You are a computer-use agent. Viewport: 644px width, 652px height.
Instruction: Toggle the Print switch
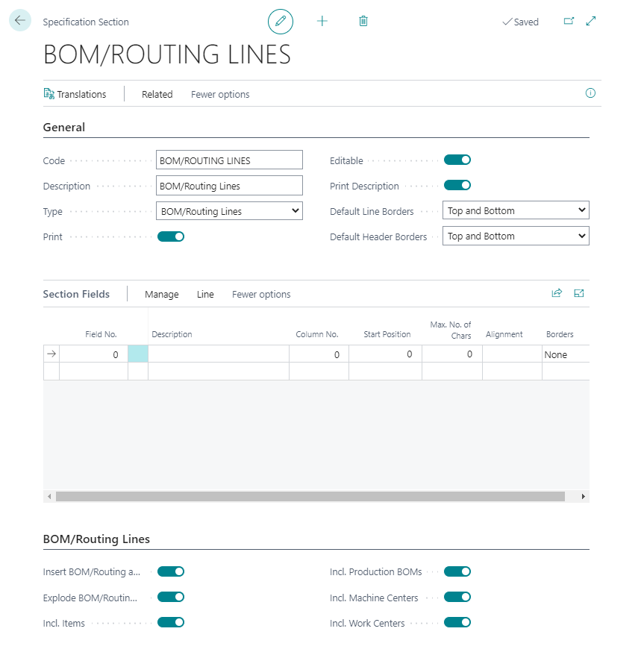pos(171,236)
